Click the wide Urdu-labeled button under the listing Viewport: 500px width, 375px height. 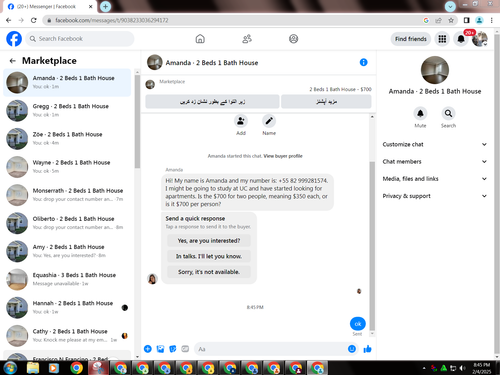coord(212,102)
